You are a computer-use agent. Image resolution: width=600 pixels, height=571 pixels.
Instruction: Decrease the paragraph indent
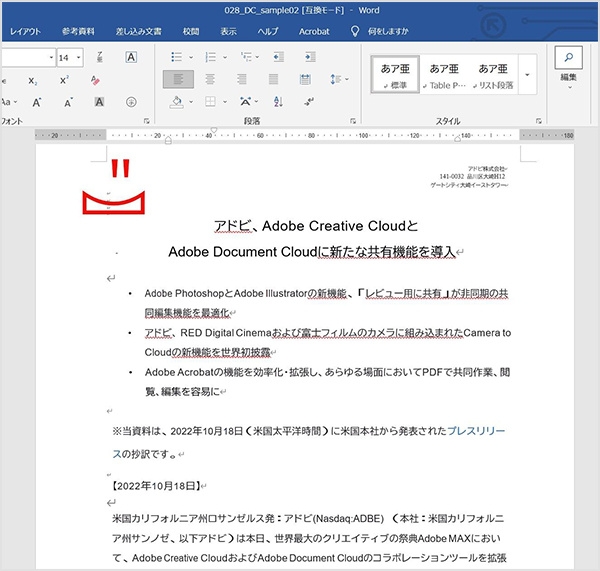click(x=279, y=57)
